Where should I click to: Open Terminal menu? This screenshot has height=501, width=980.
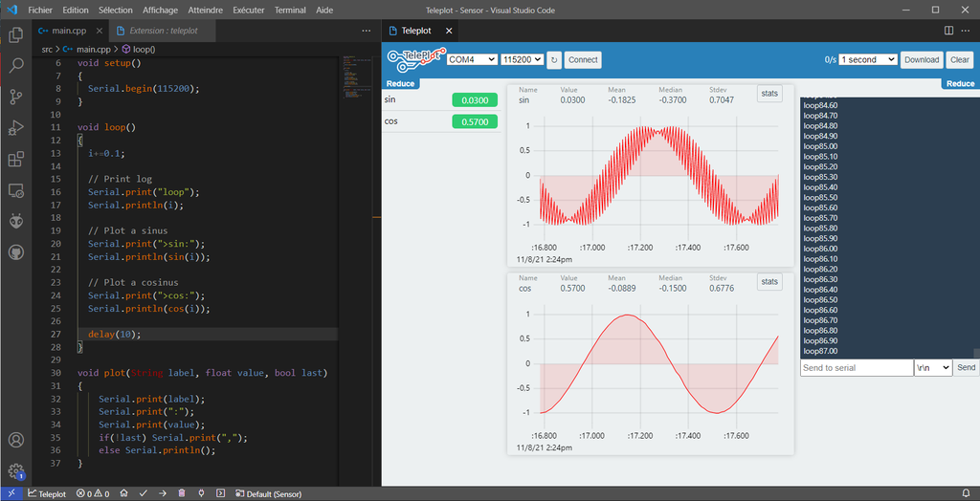coord(291,10)
